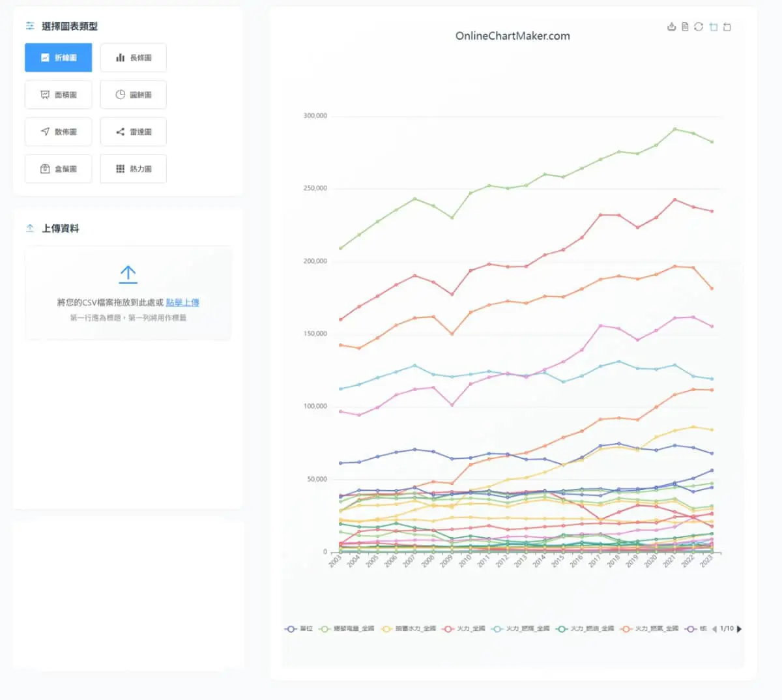Activate the area zoom tool icon

714,27
